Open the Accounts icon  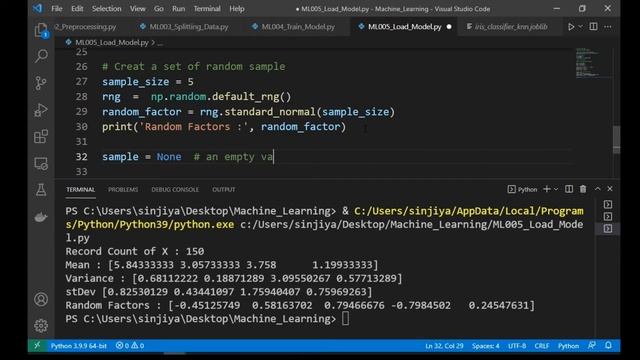pos(41,299)
